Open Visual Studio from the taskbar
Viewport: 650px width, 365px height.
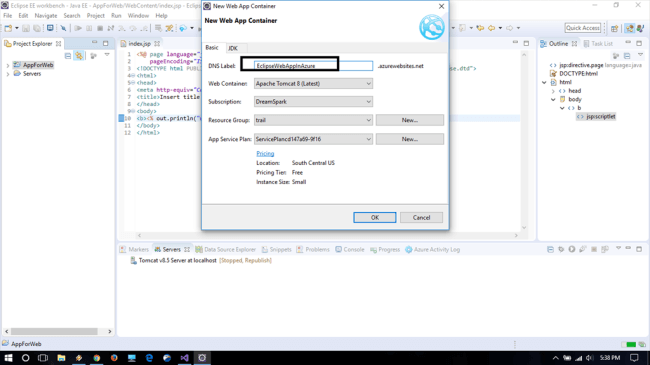[184, 358]
